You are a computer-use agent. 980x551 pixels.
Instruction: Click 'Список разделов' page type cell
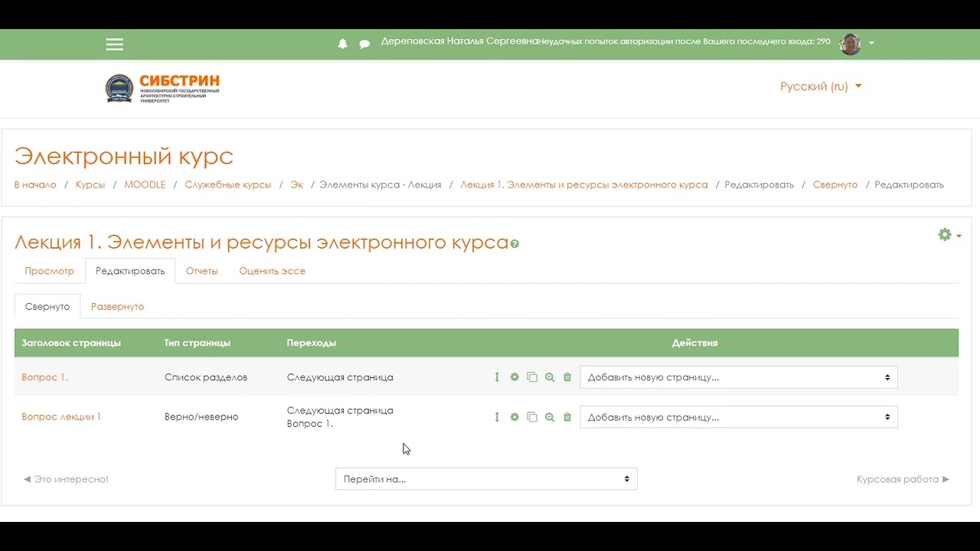206,377
